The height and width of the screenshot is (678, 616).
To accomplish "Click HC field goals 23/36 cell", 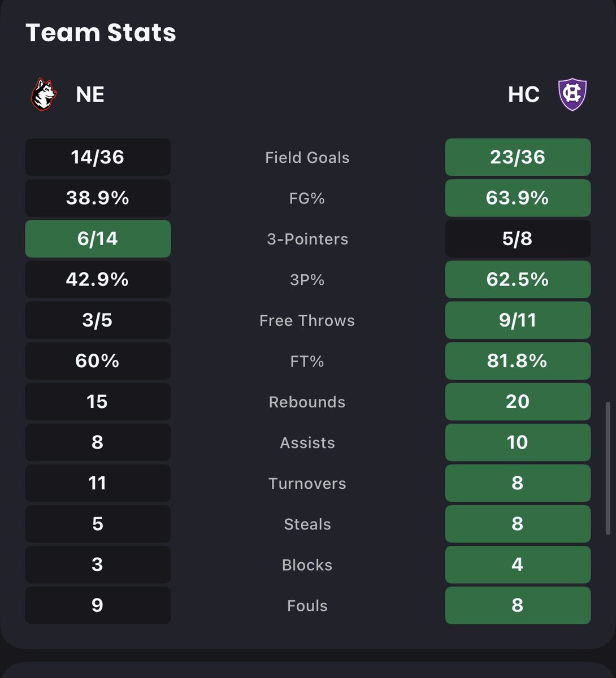I will click(518, 157).
